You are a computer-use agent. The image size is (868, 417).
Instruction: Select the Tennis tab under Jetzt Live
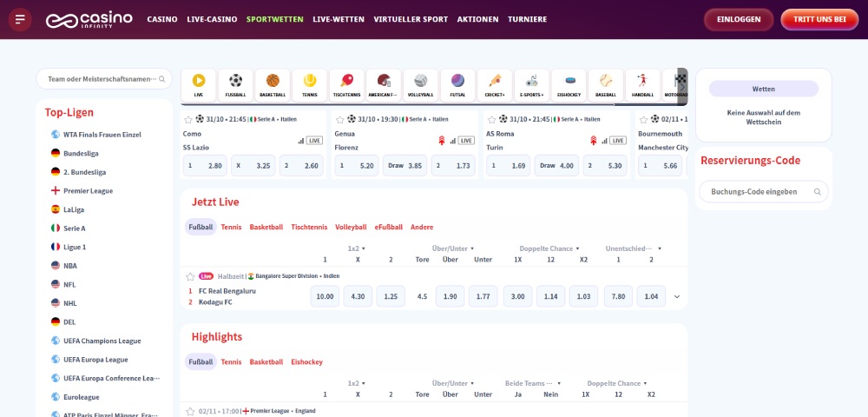click(x=231, y=227)
